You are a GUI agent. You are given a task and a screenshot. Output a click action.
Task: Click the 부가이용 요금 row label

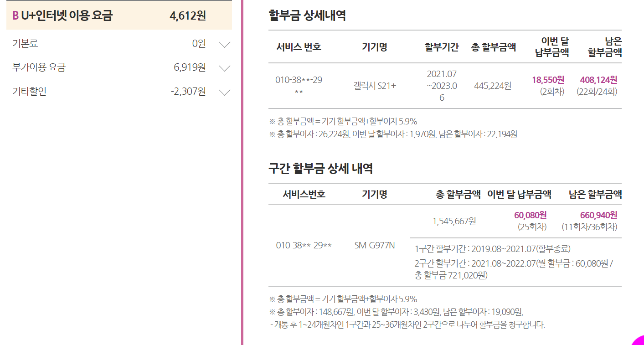coord(39,67)
